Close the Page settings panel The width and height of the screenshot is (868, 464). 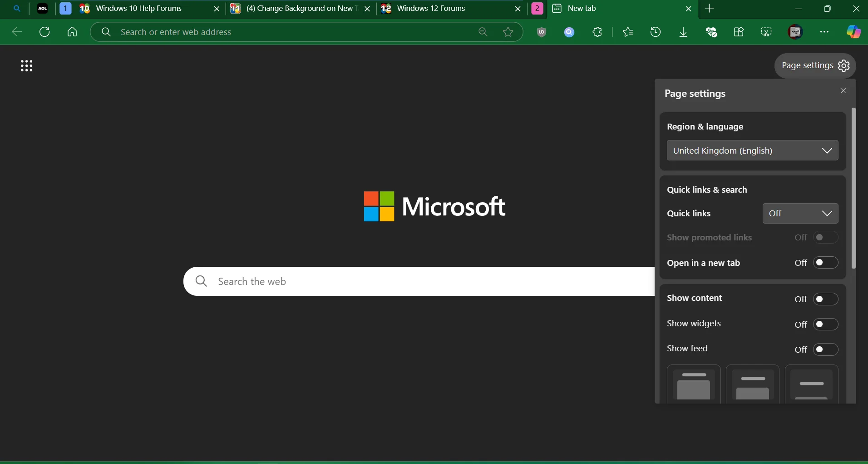pyautogui.click(x=843, y=91)
